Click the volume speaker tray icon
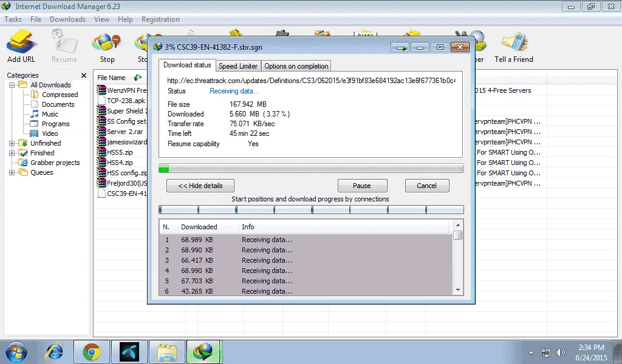 point(560,352)
